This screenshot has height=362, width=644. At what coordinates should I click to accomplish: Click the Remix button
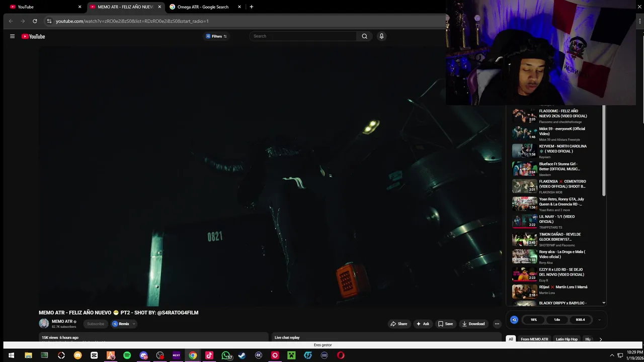121,324
